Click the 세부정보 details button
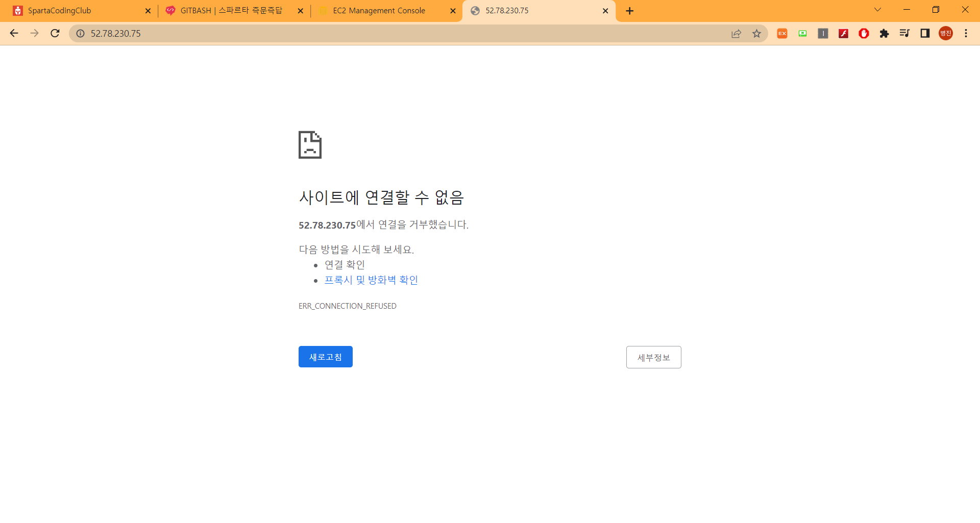 654,357
